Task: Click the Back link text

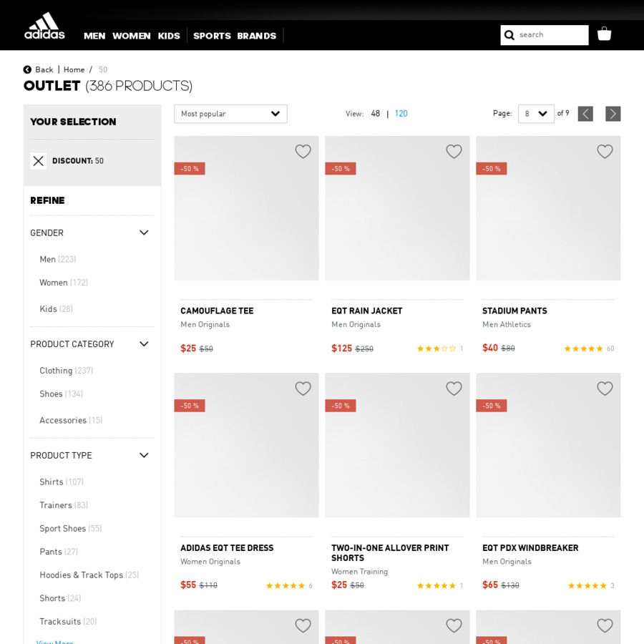Action: (x=44, y=69)
